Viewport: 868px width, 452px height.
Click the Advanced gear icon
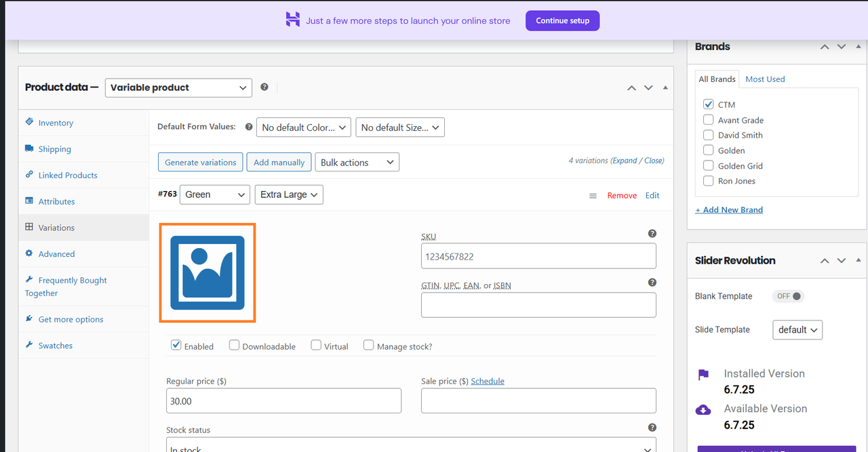pos(29,253)
